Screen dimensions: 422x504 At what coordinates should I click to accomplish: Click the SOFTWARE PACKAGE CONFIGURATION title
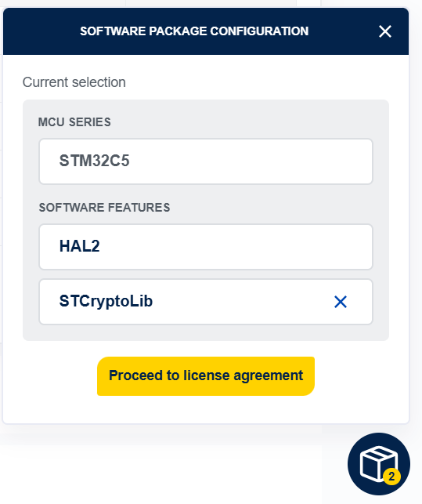click(194, 31)
